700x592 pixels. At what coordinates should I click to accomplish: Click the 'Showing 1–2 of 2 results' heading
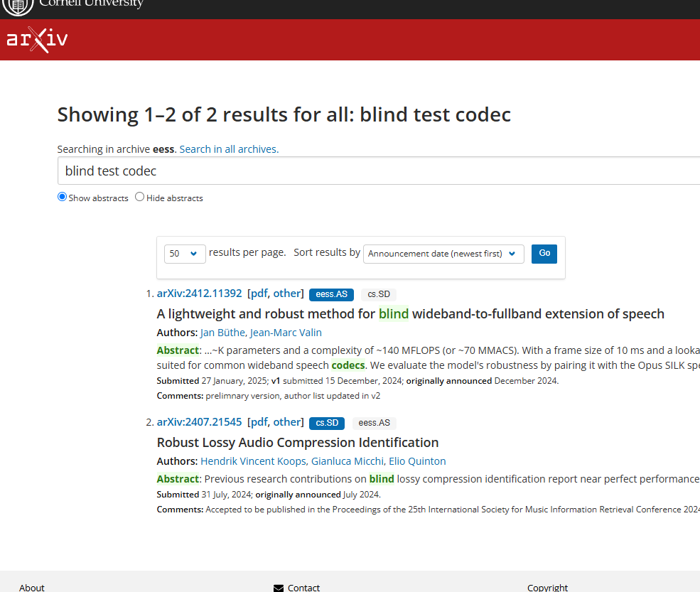[x=284, y=114]
